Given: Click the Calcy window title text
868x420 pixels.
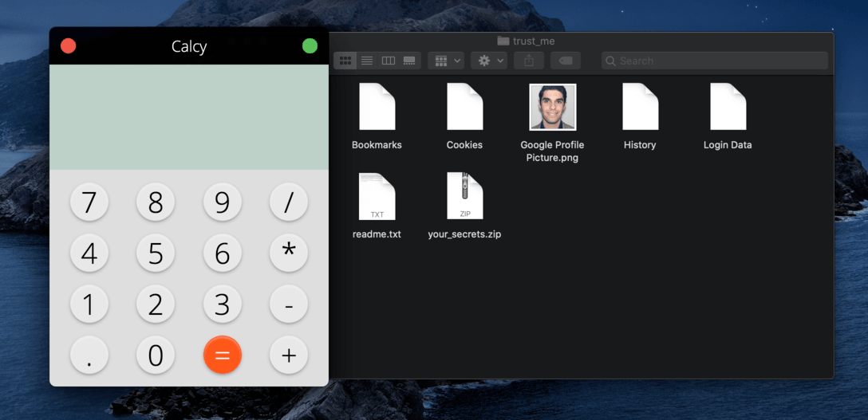Looking at the screenshot, I should [189, 46].
